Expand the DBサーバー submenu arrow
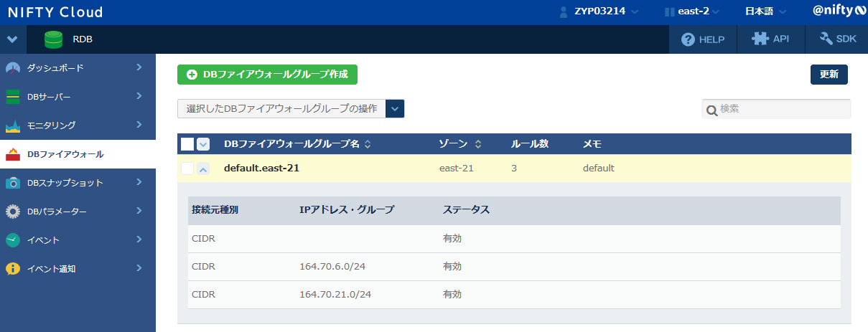The image size is (868, 332). (139, 96)
